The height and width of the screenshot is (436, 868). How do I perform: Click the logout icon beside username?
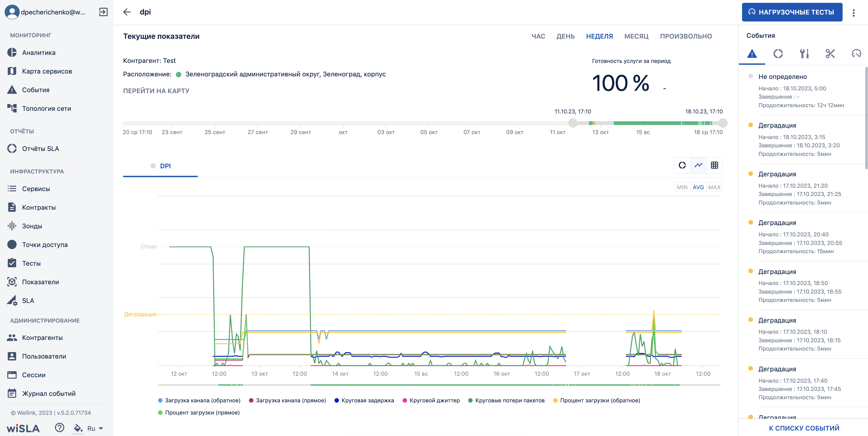pyautogui.click(x=103, y=12)
